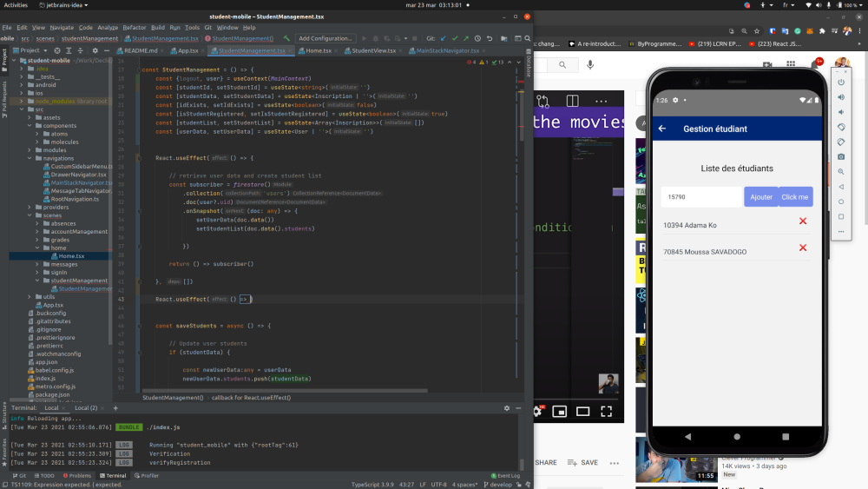Open terminal settings gear icon
868x489 pixels.
(x=507, y=407)
